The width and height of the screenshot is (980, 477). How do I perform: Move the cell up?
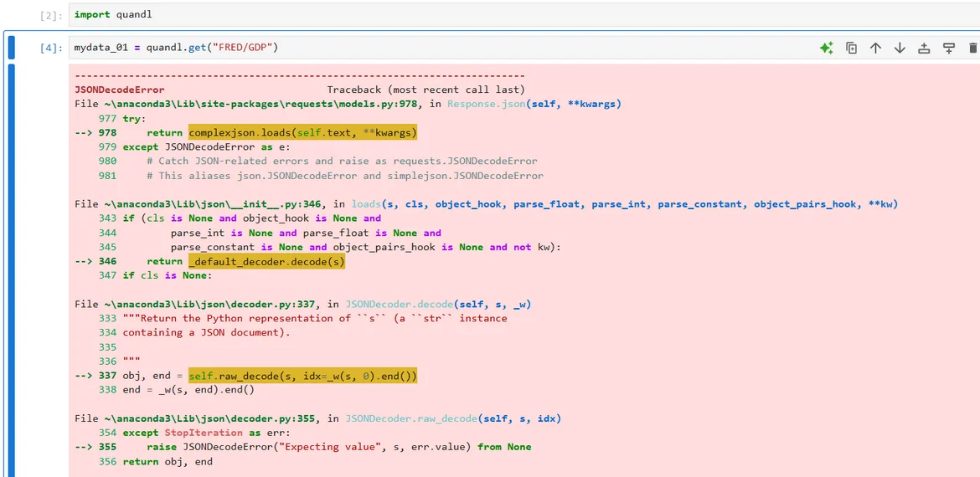pyautogui.click(x=875, y=48)
